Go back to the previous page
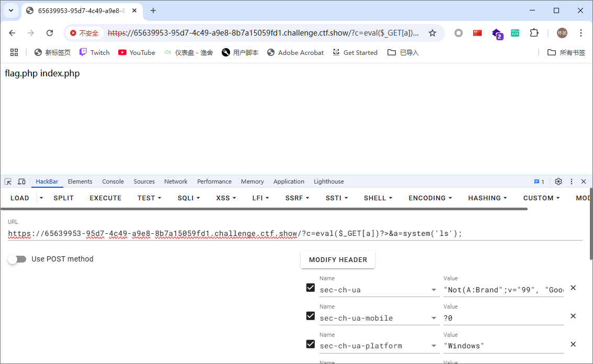Screen dimensions: 593x364 pyautogui.click(x=12, y=33)
